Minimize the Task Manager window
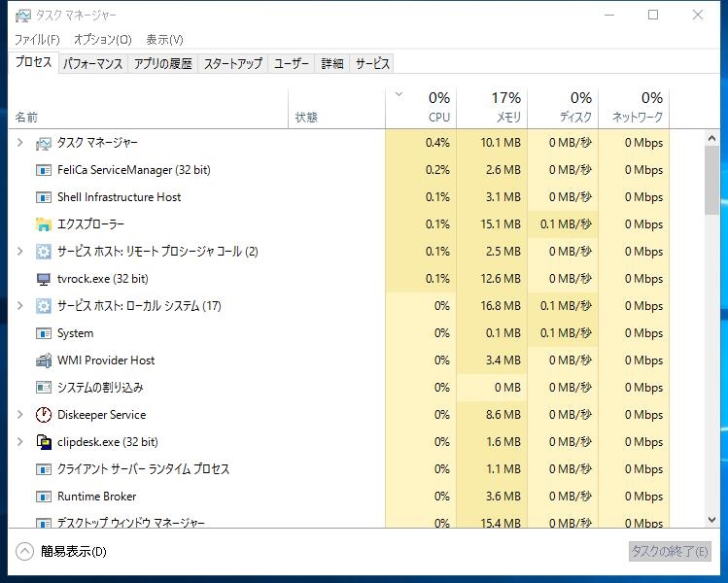 609,15
